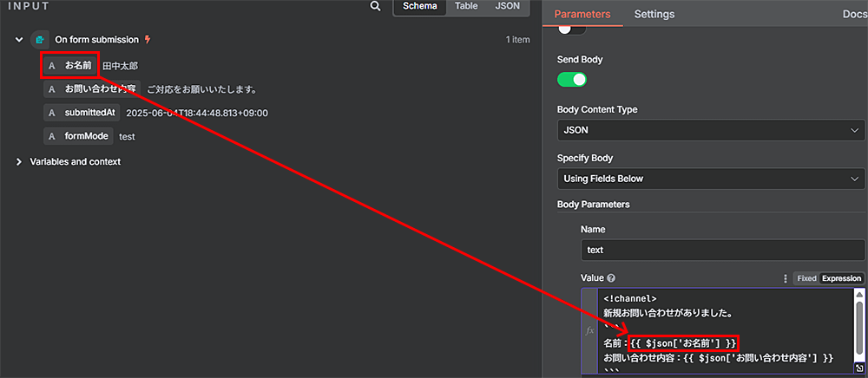The height and width of the screenshot is (378, 868).
Task: Click the Body Parameters heading
Action: pos(594,205)
